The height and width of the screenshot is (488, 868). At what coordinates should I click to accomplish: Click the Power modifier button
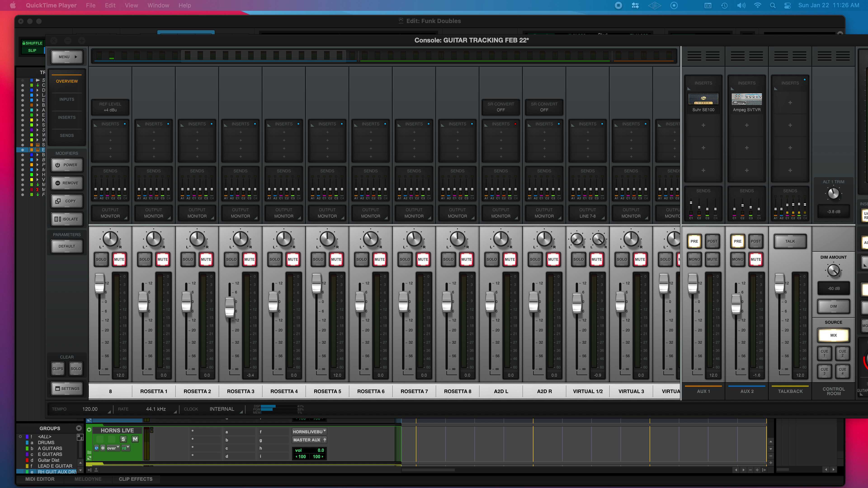coord(67,165)
